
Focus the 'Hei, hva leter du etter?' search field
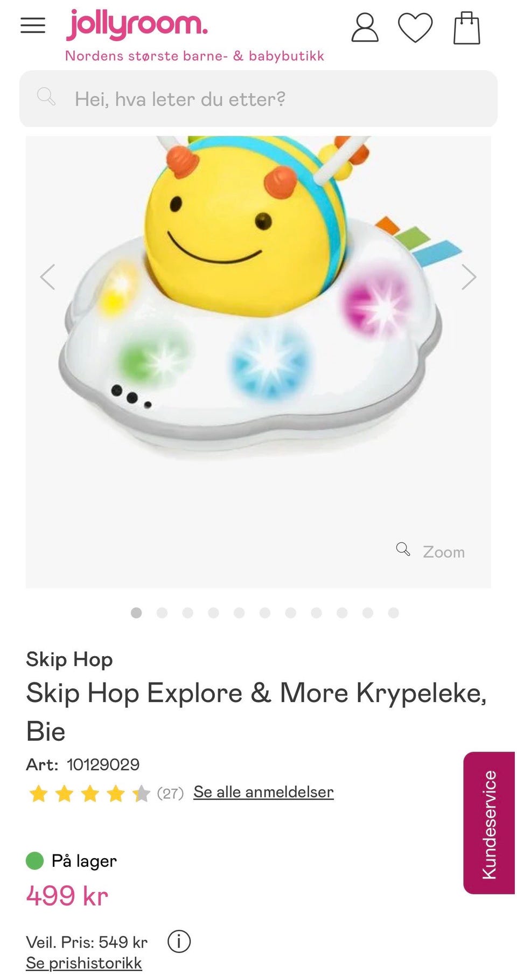coord(258,99)
